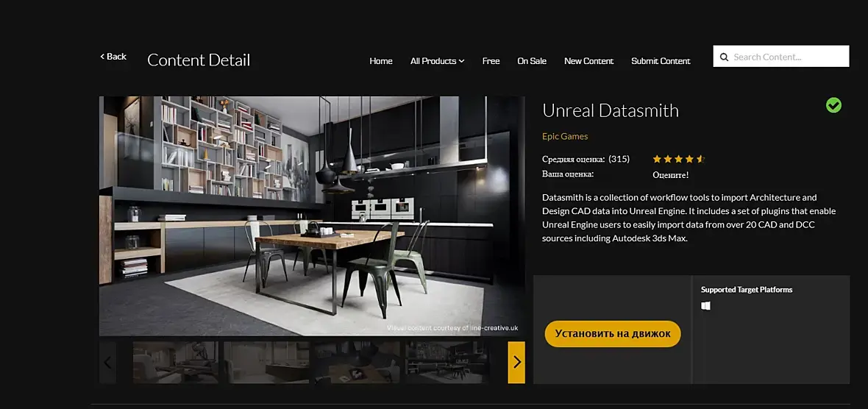Click the Content Detail heading
Image resolution: width=868 pixels, height=409 pixels.
coord(199,60)
